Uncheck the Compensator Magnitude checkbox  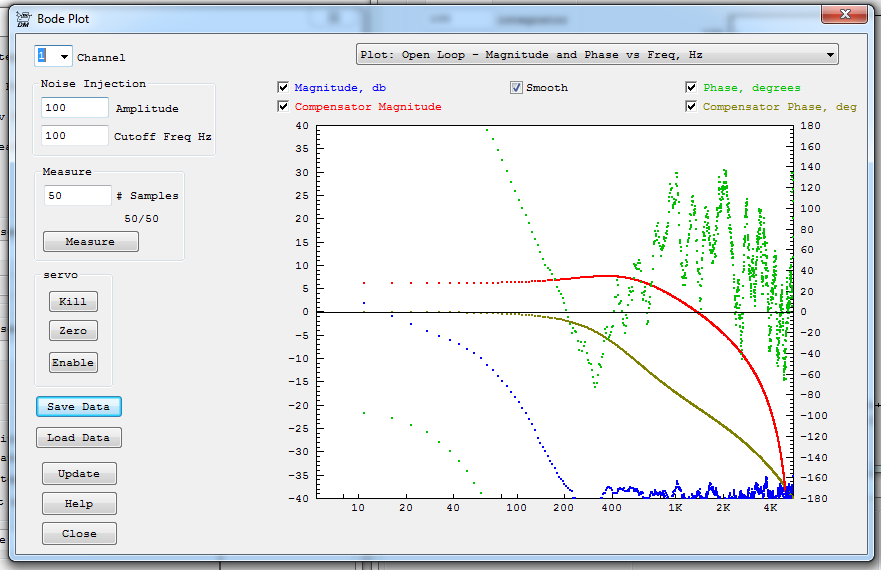click(x=284, y=107)
